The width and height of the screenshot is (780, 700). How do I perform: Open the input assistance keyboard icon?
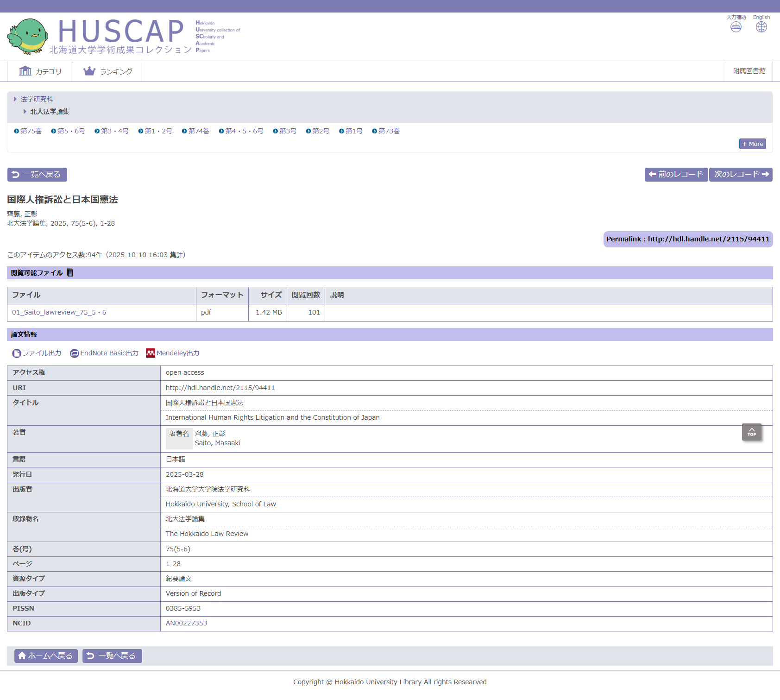736,27
